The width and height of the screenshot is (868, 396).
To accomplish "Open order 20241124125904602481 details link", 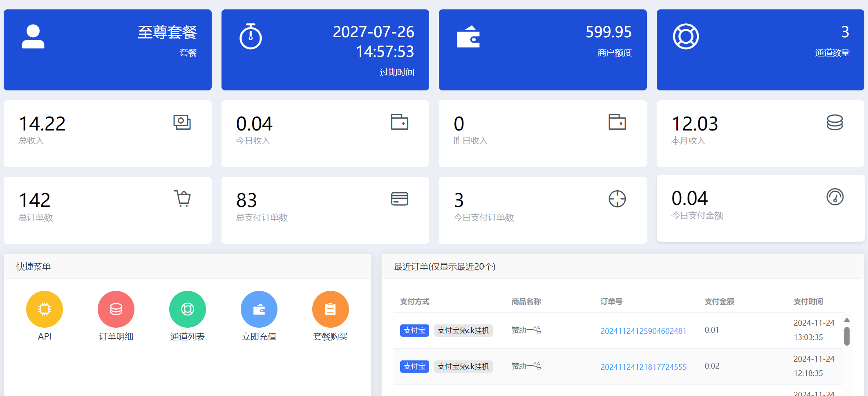I will 643,331.
